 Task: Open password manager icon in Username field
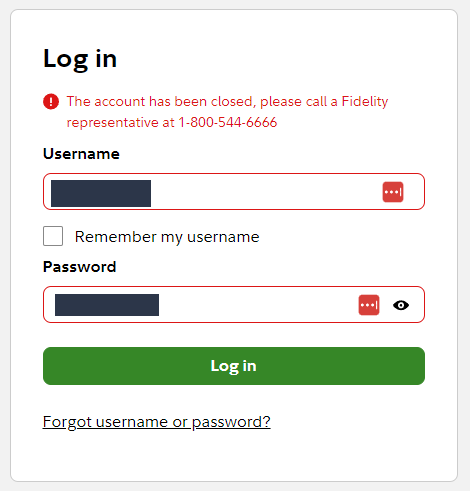(x=393, y=192)
